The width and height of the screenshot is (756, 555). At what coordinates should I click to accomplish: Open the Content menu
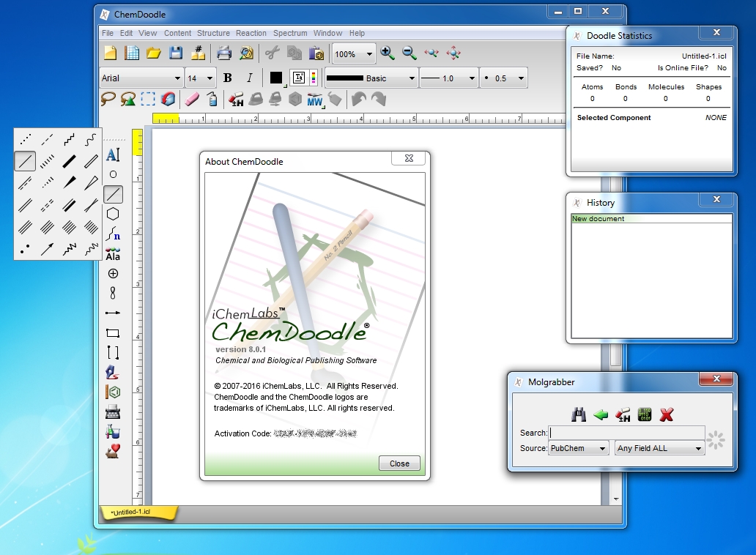point(177,33)
